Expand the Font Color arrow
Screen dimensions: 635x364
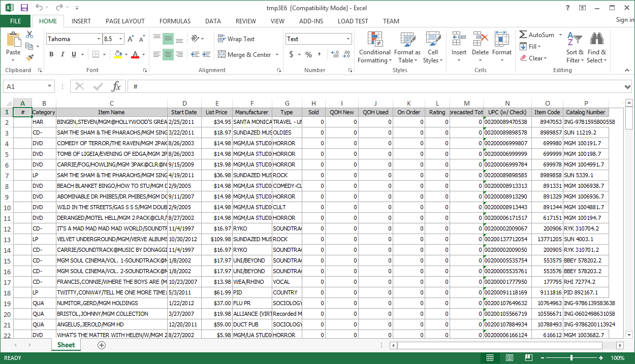143,54
